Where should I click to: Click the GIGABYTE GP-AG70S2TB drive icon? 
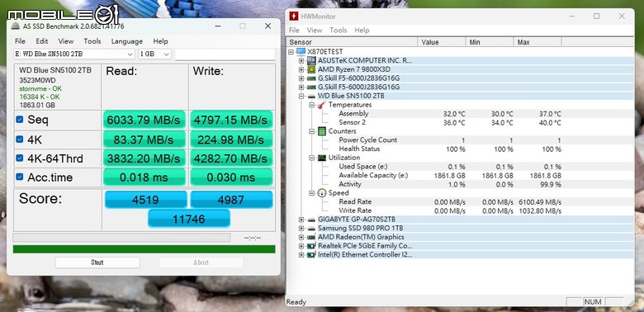click(312, 220)
